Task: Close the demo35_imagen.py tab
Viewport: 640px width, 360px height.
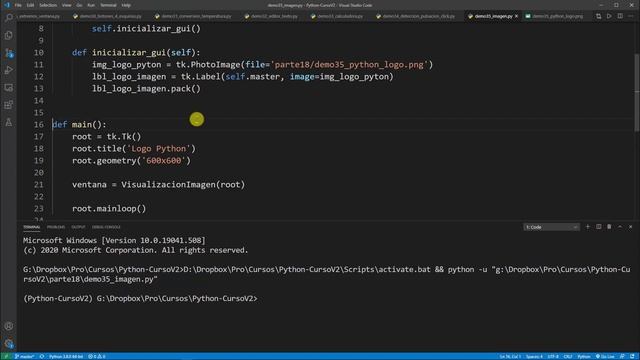Action: pyautogui.click(x=516, y=16)
